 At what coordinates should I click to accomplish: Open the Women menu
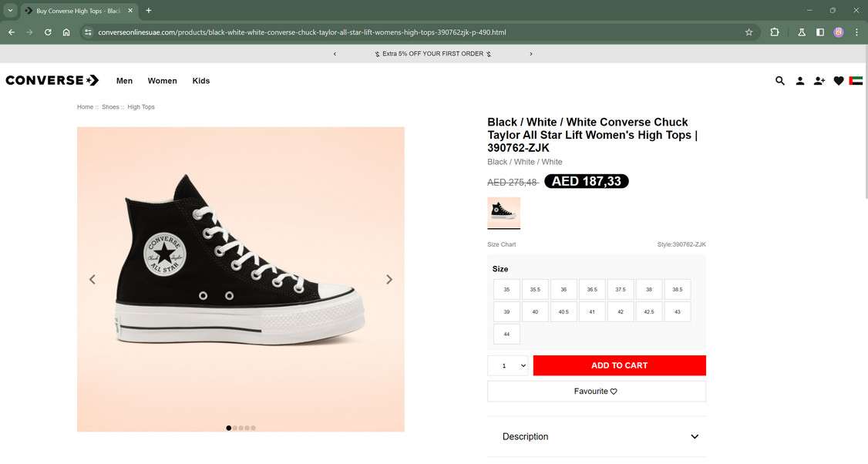(x=162, y=81)
